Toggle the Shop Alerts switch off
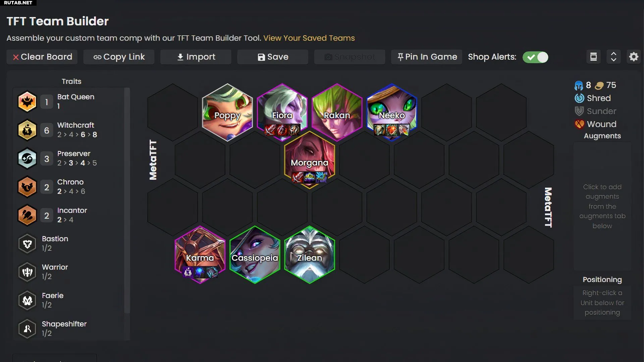This screenshot has width=644, height=362. (535, 57)
